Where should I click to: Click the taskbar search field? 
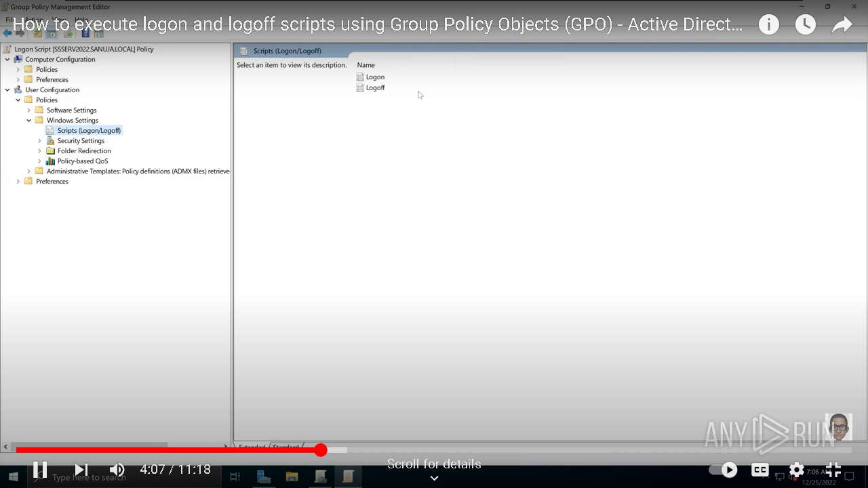pyautogui.click(x=124, y=477)
